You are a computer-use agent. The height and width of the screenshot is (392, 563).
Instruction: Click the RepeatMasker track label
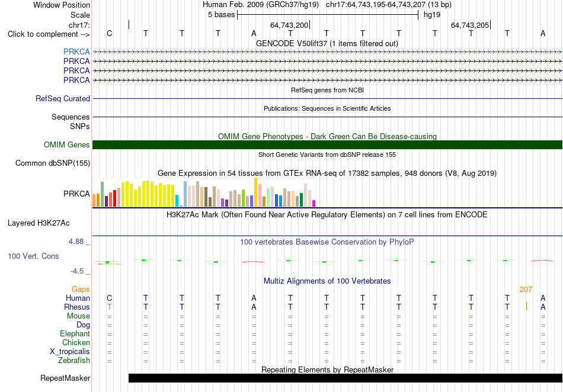65,378
